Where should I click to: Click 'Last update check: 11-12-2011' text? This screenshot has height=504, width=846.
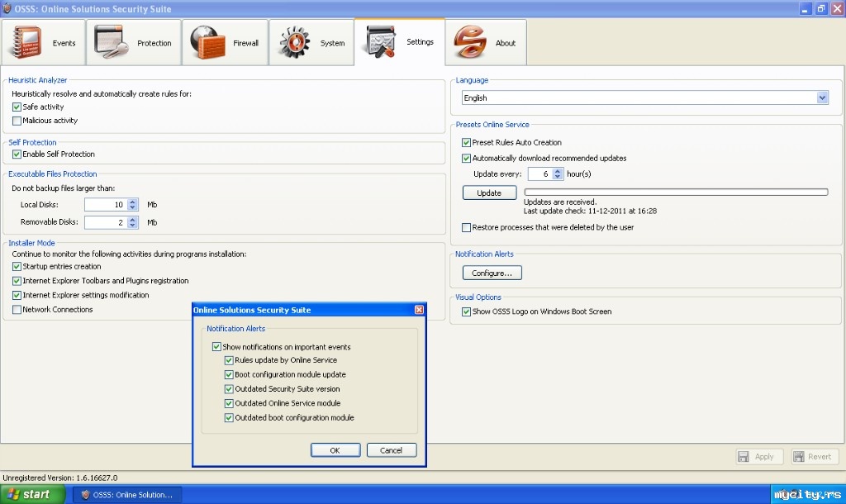coord(590,211)
